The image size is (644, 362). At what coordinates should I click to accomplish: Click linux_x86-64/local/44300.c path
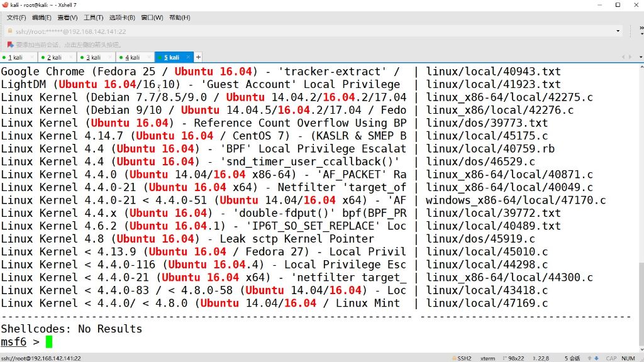[x=509, y=277]
